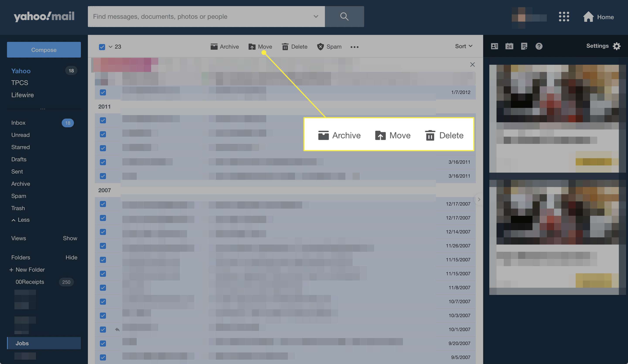Click the grid apps icon top right
Image resolution: width=628 pixels, height=364 pixels.
tap(564, 17)
